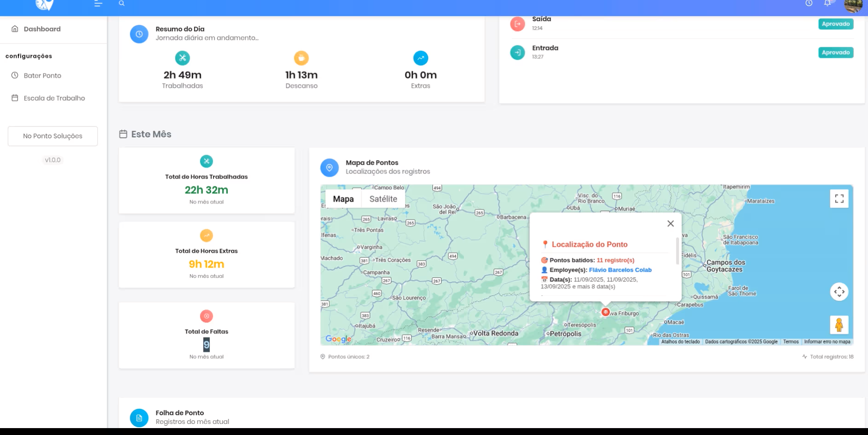This screenshot has height=435, width=868.
Task: Click Total de Horas Trabalhadas icon
Action: click(x=207, y=161)
